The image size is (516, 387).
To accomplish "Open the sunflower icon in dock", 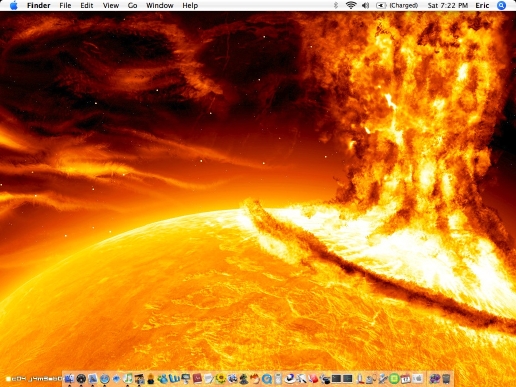I will point(220,379).
